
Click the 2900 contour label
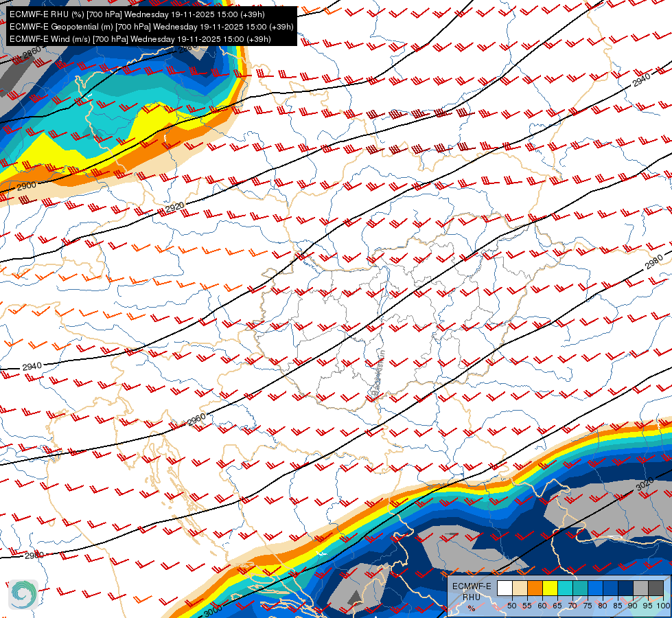point(27,186)
